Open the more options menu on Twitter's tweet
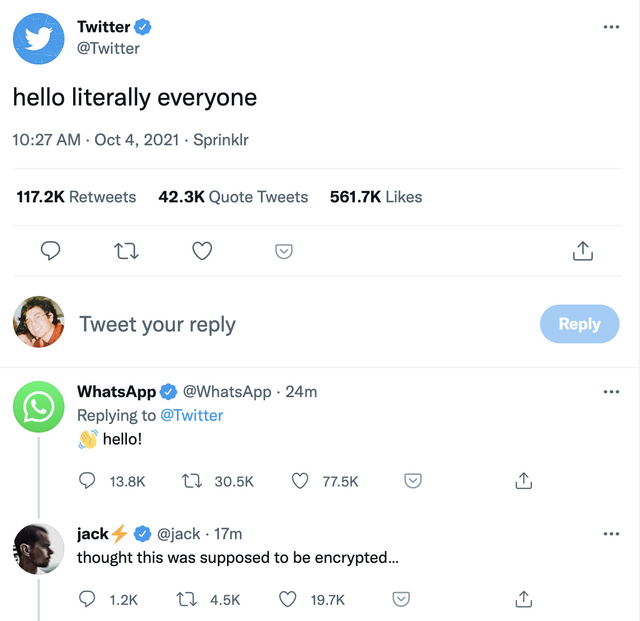Image resolution: width=640 pixels, height=621 pixels. coord(611,27)
